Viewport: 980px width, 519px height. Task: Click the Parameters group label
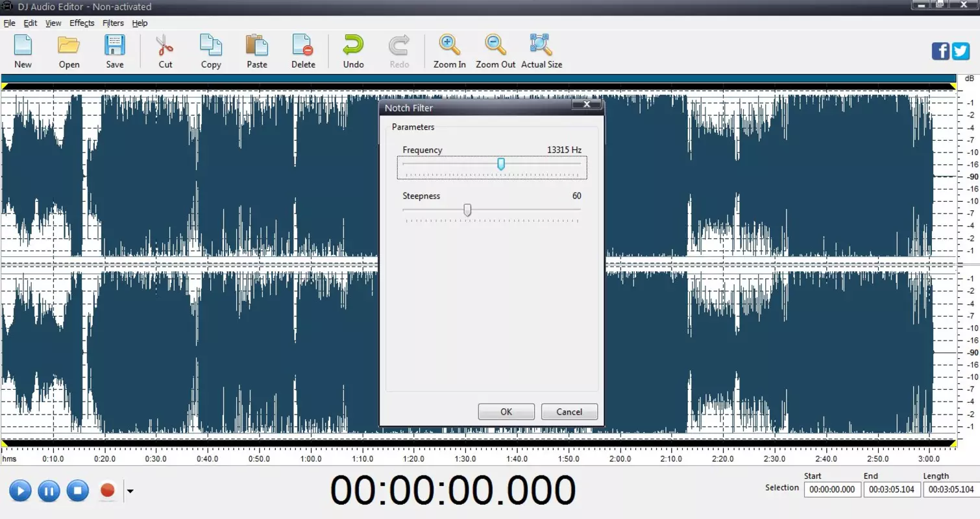(x=413, y=127)
